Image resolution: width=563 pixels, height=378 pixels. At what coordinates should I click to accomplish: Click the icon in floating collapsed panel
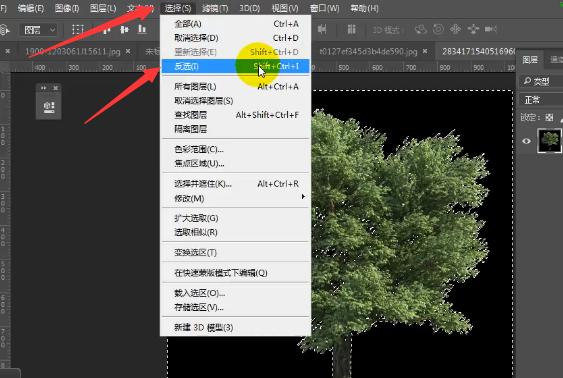(x=48, y=107)
